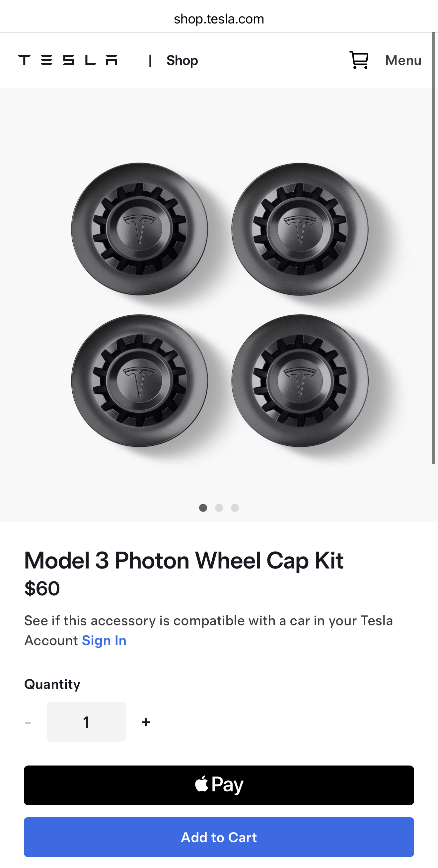The image size is (438, 868).
Task: Open the Menu navigation
Action: tap(403, 61)
